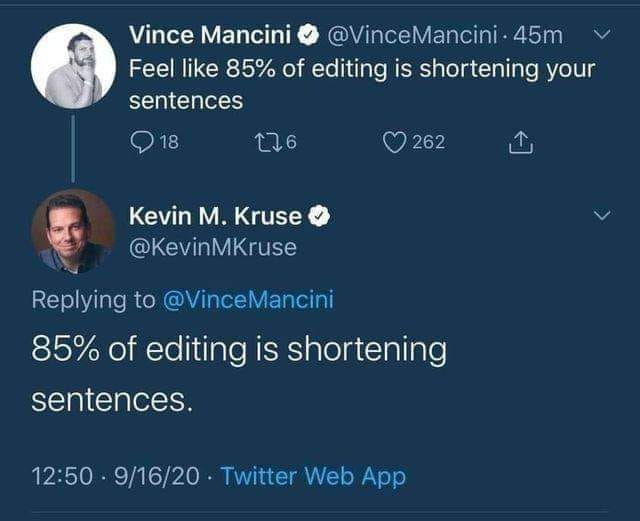Image resolution: width=640 pixels, height=521 pixels.
Task: Go to the @KevinMKruse handle
Action: [213, 247]
